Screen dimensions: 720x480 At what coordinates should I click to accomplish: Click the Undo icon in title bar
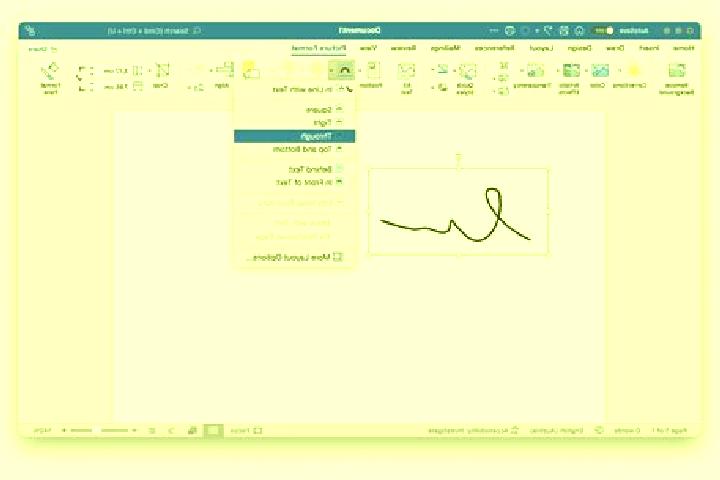pyautogui.click(x=548, y=31)
